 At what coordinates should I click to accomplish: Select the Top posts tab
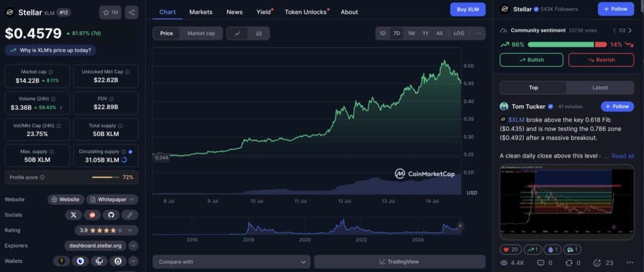[x=533, y=88]
